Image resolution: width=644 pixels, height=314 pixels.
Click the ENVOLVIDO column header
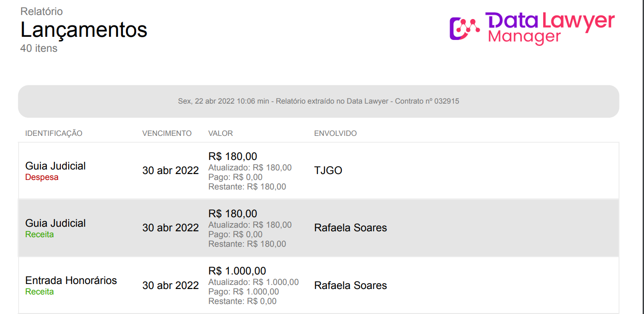pyautogui.click(x=335, y=134)
